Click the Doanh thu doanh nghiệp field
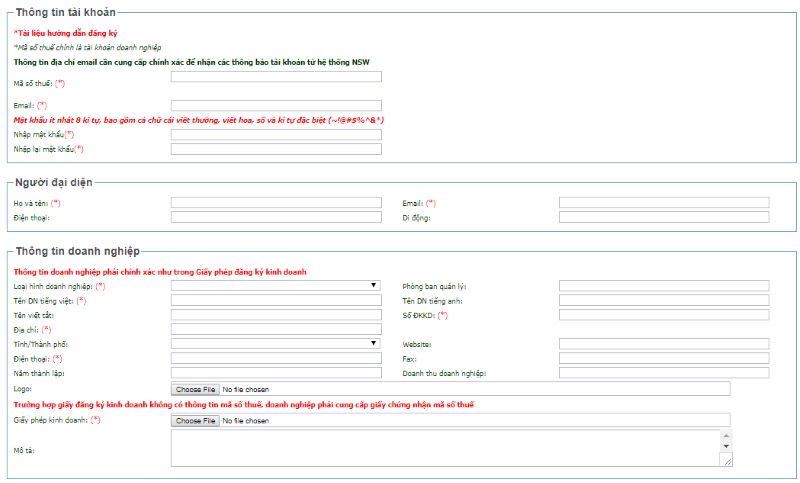This screenshot has height=483, width=800. (664, 373)
